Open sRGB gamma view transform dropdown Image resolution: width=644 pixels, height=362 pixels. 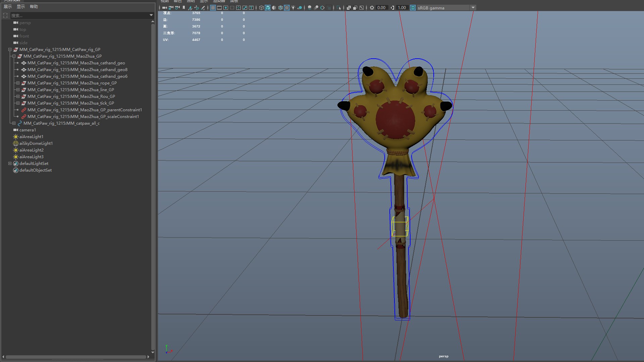pyautogui.click(x=473, y=8)
